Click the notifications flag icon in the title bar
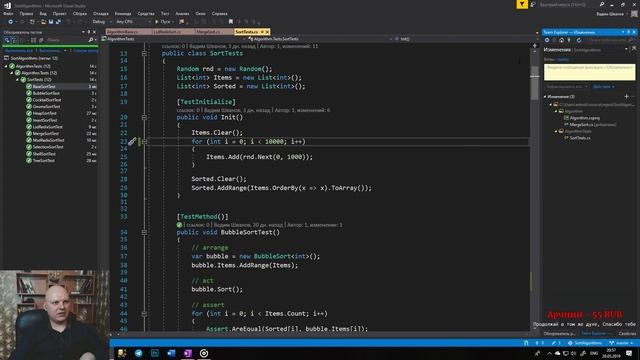 tap(522, 4)
